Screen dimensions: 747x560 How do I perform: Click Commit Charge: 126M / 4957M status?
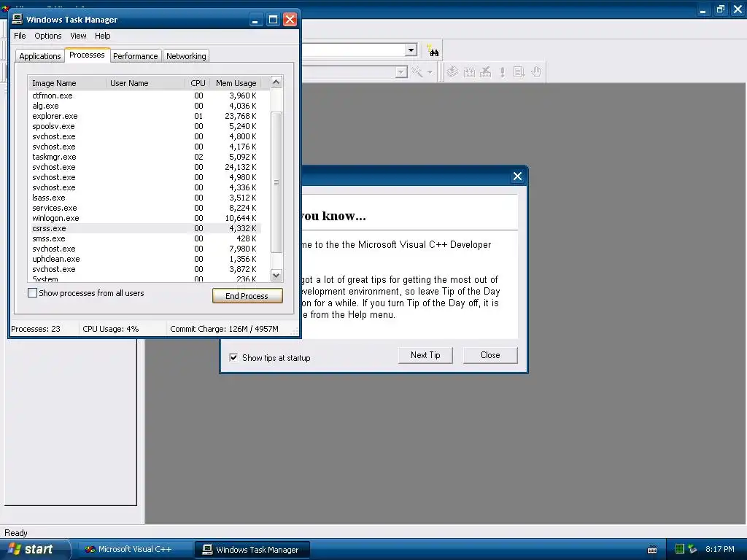pos(224,329)
